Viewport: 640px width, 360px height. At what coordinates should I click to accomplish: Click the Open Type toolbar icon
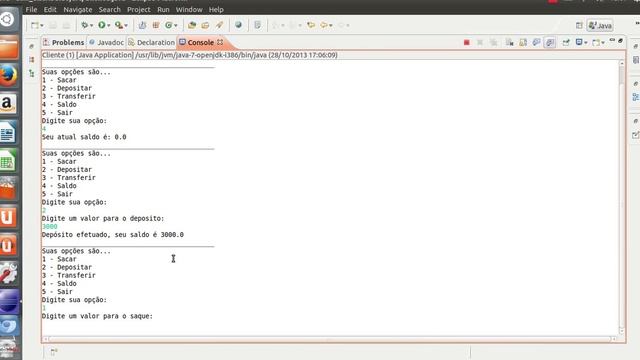pos(192,25)
